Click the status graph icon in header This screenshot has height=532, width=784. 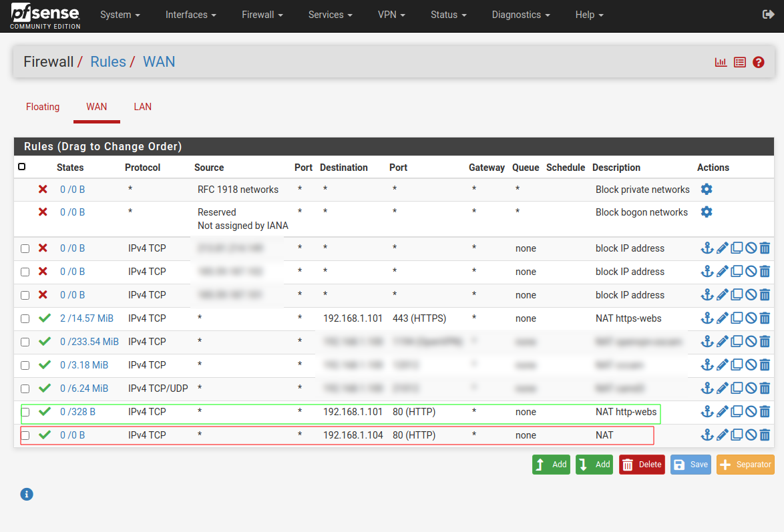point(721,62)
